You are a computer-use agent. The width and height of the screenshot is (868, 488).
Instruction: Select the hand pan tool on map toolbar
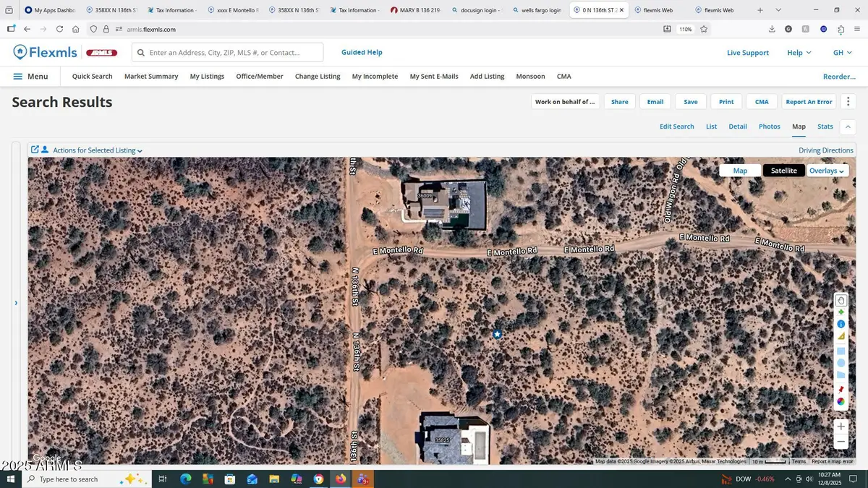[x=841, y=300]
